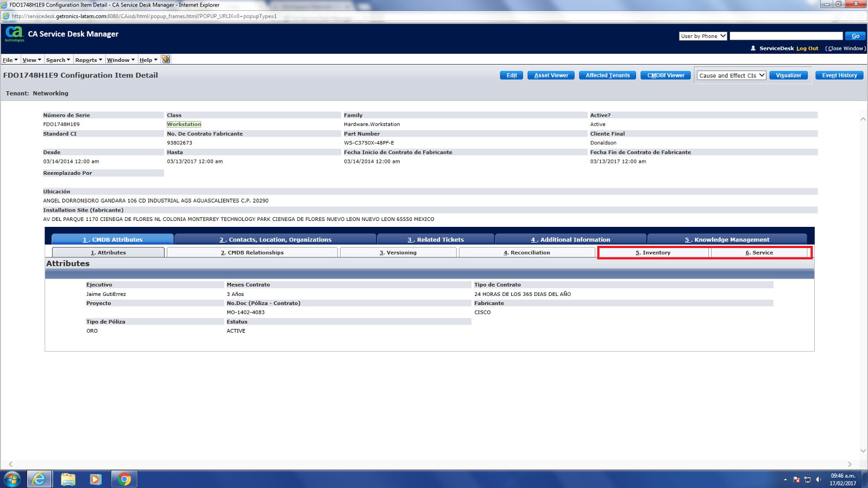This screenshot has width=868, height=488.
Task: Click document number MO-1402-4083
Action: (x=246, y=312)
